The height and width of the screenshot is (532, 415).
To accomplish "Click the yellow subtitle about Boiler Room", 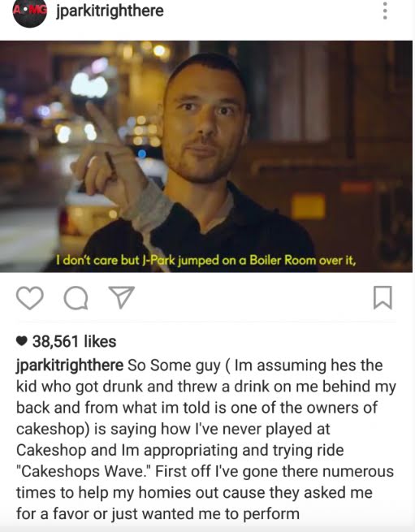I will (206, 260).
